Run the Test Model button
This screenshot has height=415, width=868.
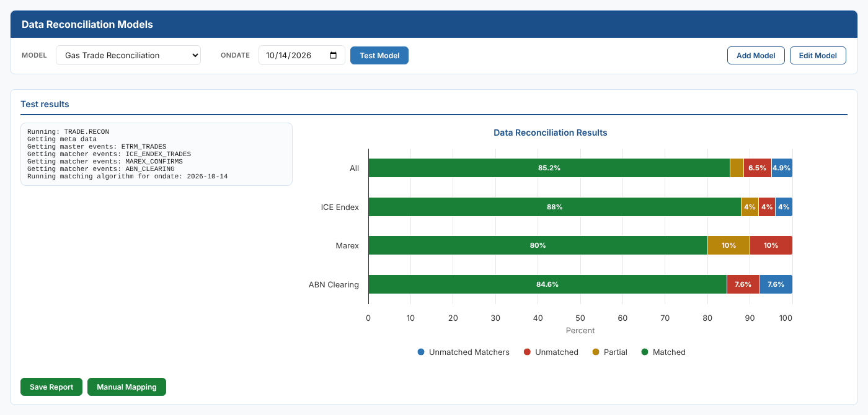(x=379, y=55)
